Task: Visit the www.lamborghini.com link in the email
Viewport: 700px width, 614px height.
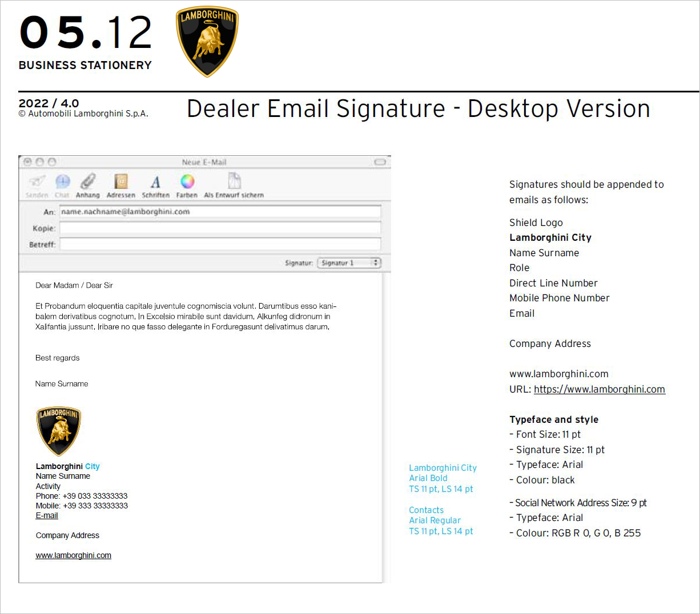Action: [73, 555]
